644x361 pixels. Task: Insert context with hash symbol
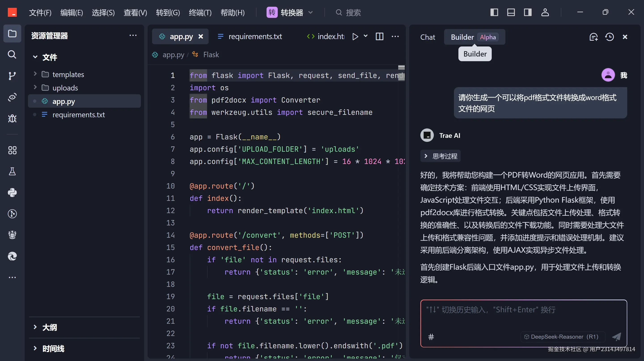(431, 337)
